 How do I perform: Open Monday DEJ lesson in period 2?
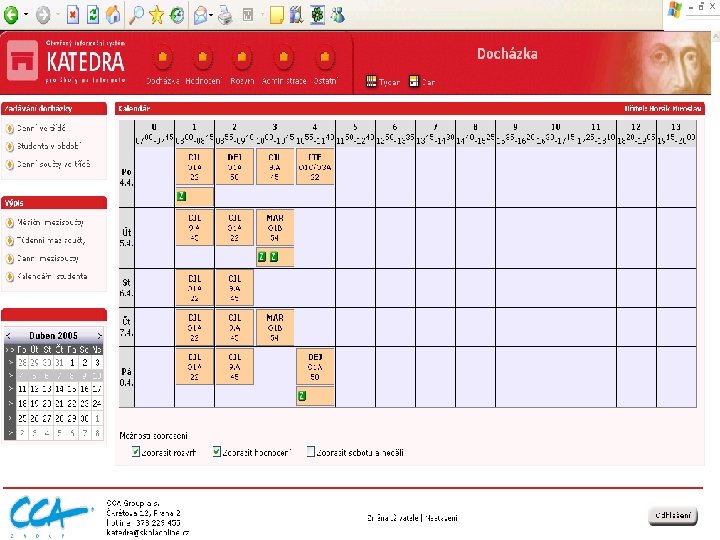235,167
